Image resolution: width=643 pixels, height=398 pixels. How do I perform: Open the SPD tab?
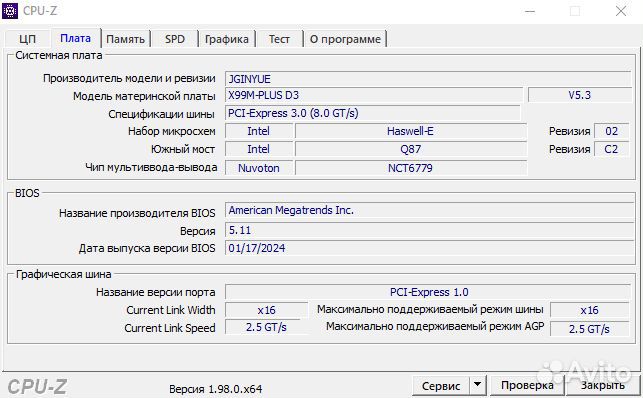point(175,39)
